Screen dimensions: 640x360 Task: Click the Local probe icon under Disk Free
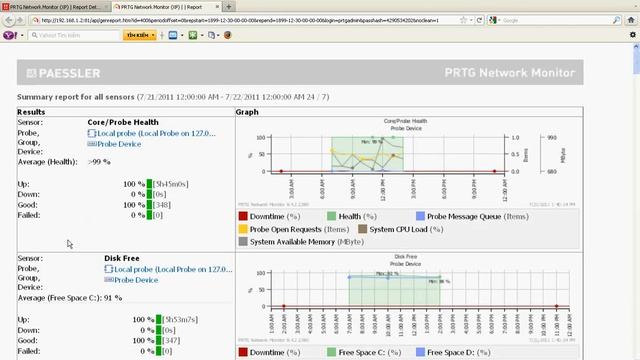click(109, 269)
